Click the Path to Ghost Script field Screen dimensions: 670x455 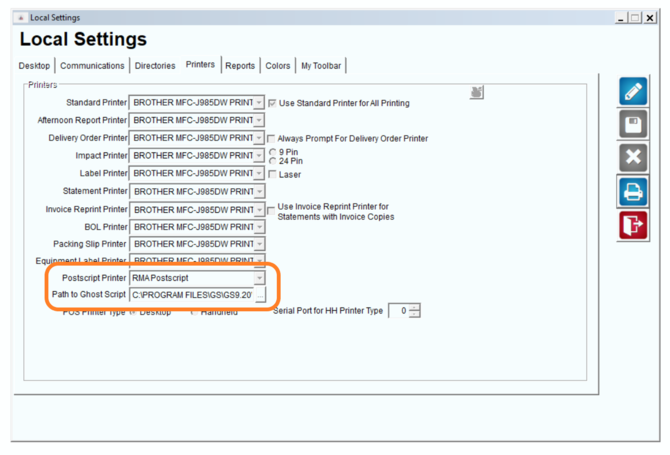192,295
